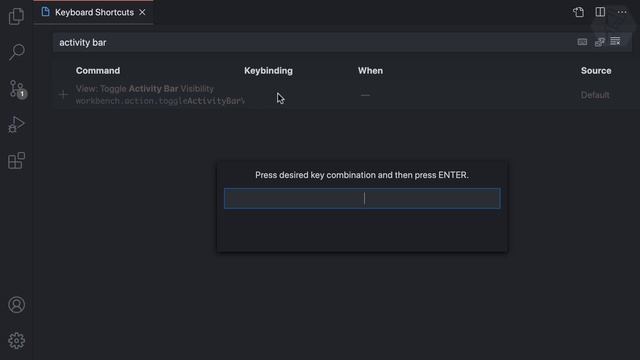Viewport: 640px width, 360px height.
Task: Click the When column header
Action: tap(370, 71)
